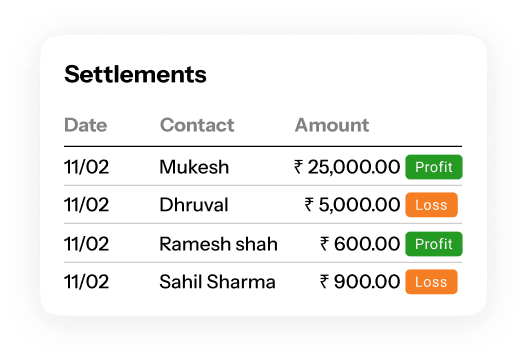The width and height of the screenshot is (527, 362).
Task: Click the 11/02 date in Ramesh shah row
Action: tap(86, 244)
